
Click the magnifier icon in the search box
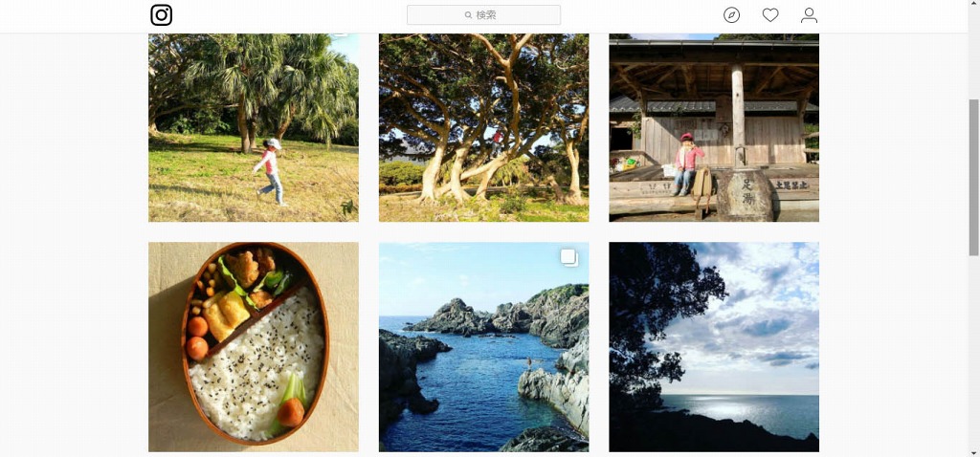pos(468,15)
